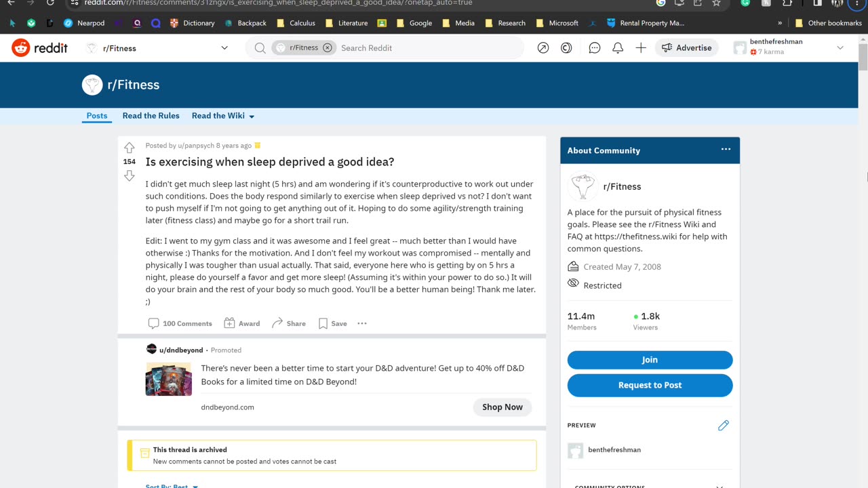Image resolution: width=868 pixels, height=488 pixels.
Task: Switch to the Posts tab
Action: click(97, 116)
